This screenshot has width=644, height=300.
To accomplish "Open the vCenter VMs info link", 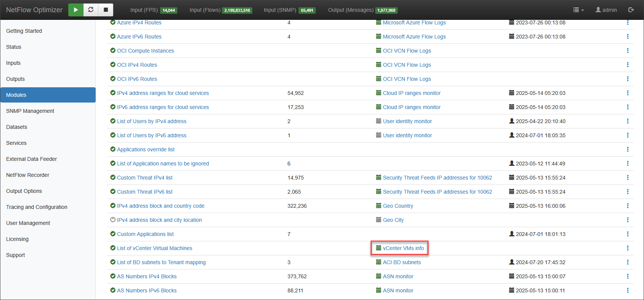I will (403, 248).
